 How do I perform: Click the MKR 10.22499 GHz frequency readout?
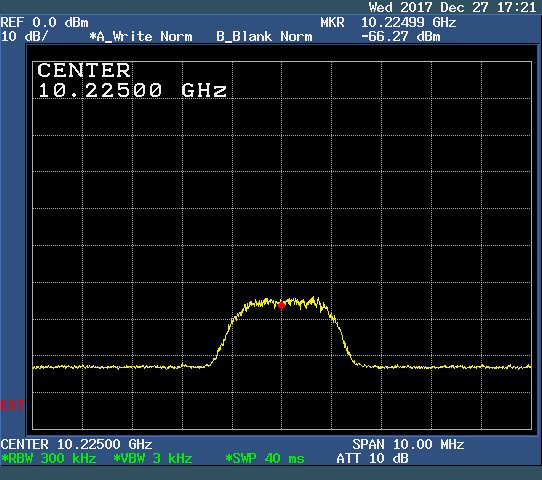tap(388, 22)
